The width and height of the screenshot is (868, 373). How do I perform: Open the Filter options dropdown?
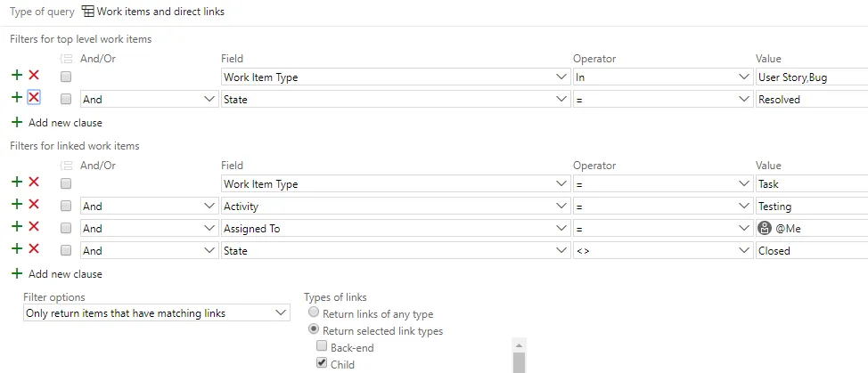pos(156,313)
